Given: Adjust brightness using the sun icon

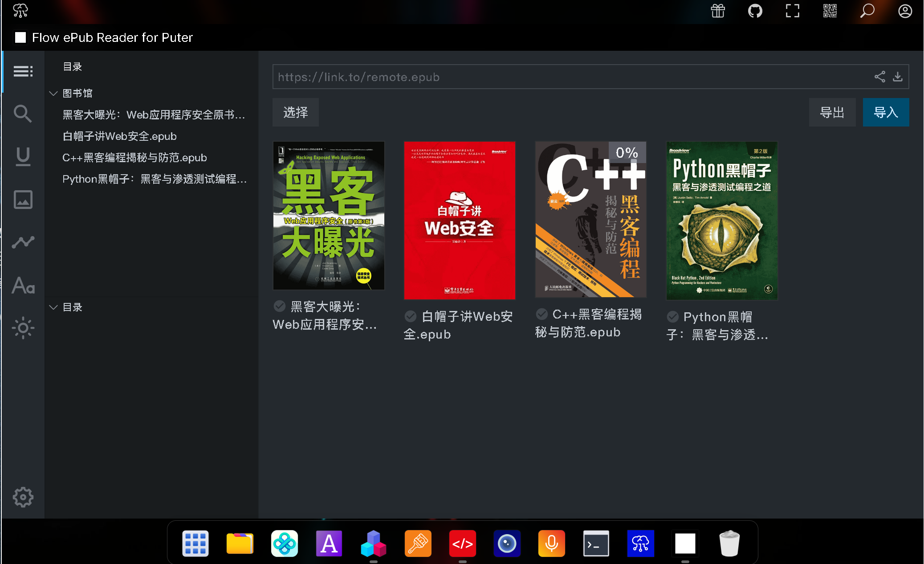Looking at the screenshot, I should pos(22,328).
